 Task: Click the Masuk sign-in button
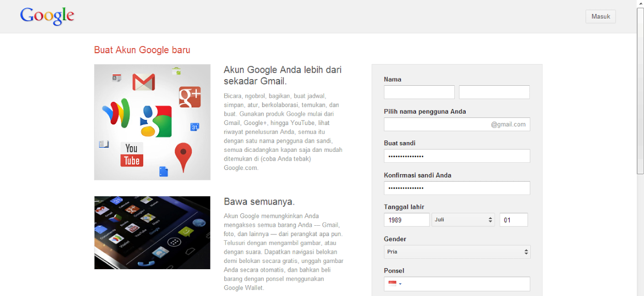click(601, 17)
